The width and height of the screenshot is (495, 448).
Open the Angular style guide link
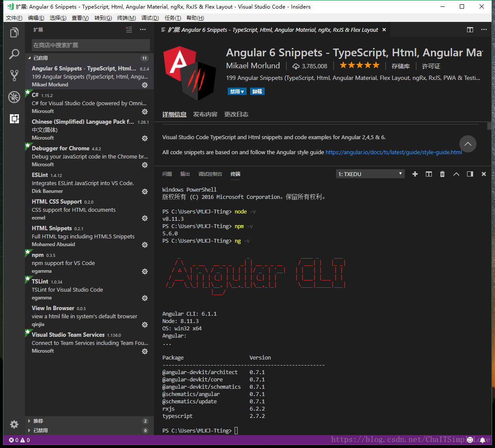click(394, 152)
